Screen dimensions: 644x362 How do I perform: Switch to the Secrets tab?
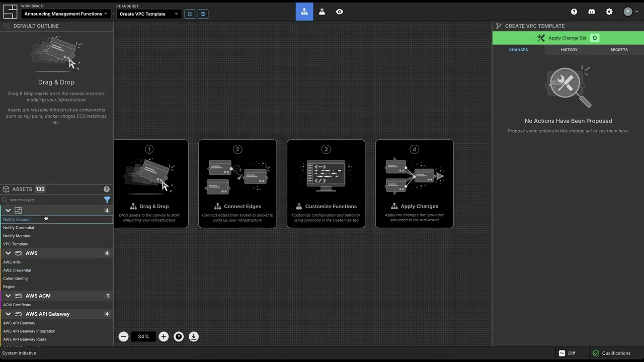(619, 50)
